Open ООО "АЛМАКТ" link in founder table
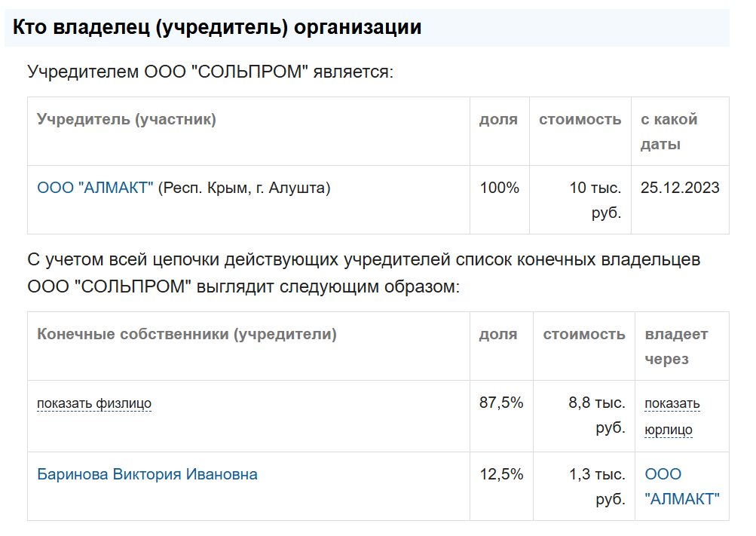This screenshot has width=756, height=536. [95, 188]
